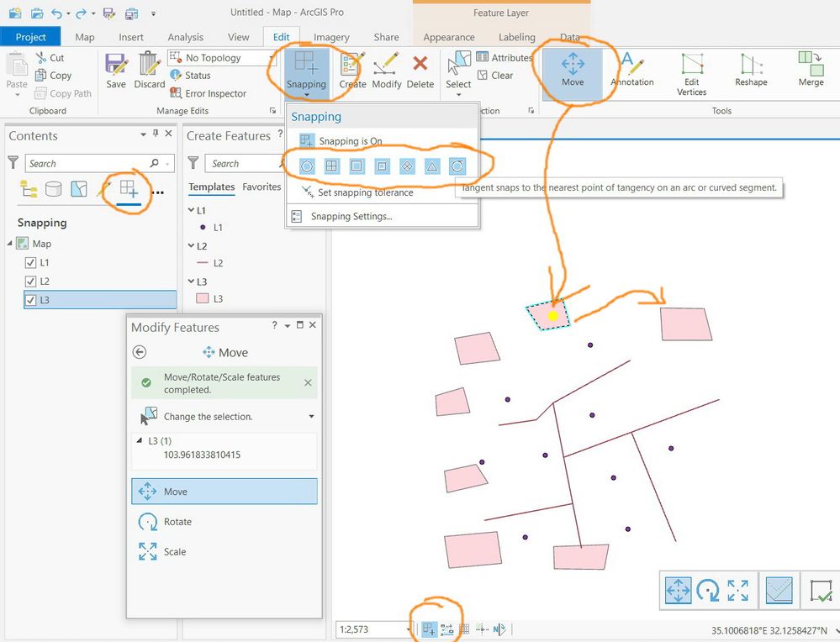840x642 pixels.
Task: Switch to the Imagery ribbon tab
Action: point(331,37)
